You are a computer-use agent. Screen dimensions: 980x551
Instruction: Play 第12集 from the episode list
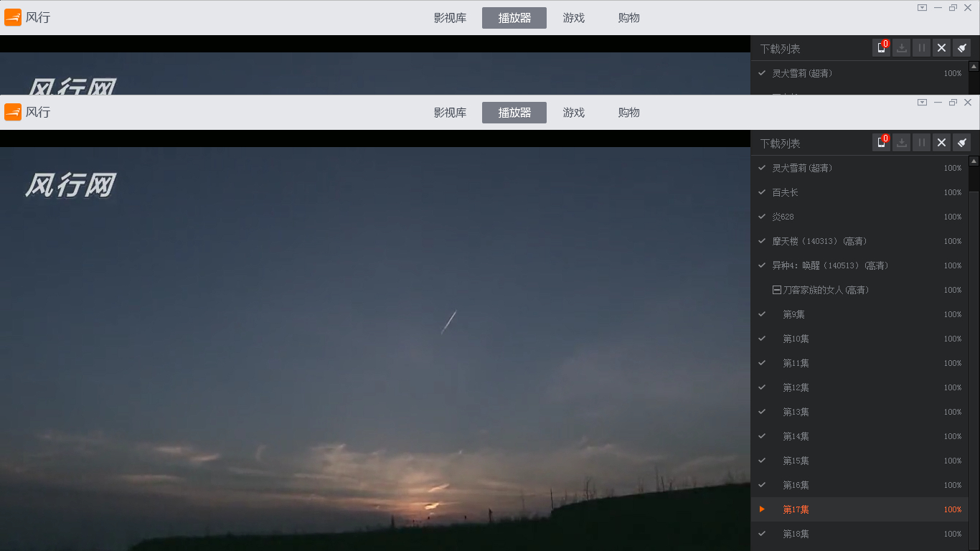click(859, 387)
